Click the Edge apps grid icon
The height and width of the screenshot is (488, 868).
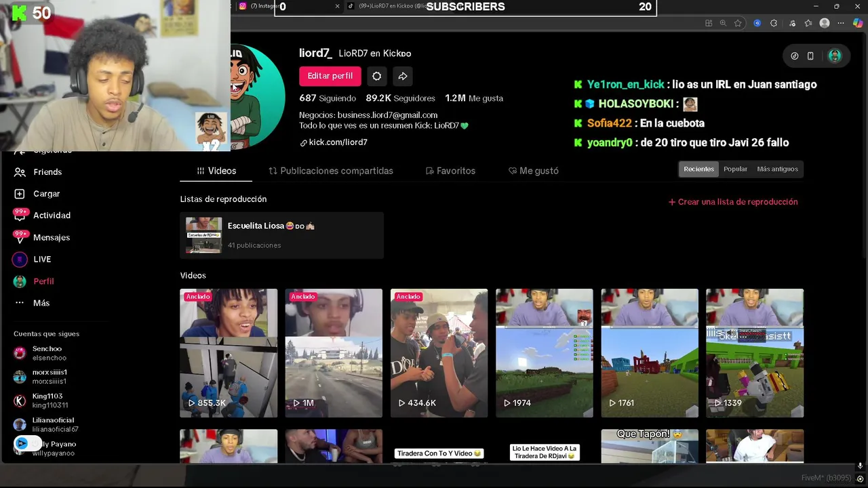pos(709,23)
